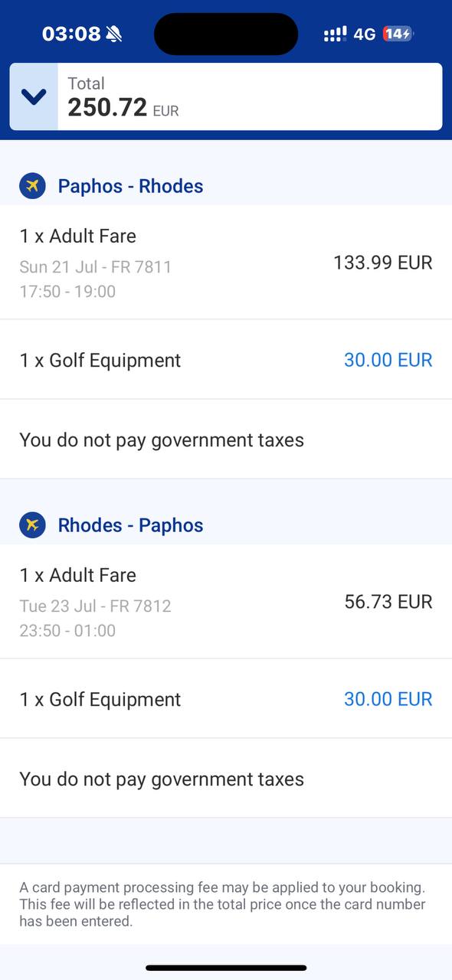This screenshot has height=980, width=452.
Task: Tap the return government taxes notice
Action: (162, 779)
